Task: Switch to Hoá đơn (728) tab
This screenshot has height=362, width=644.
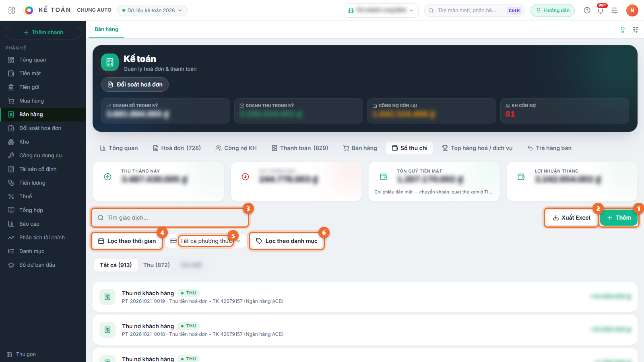Action: point(177,148)
